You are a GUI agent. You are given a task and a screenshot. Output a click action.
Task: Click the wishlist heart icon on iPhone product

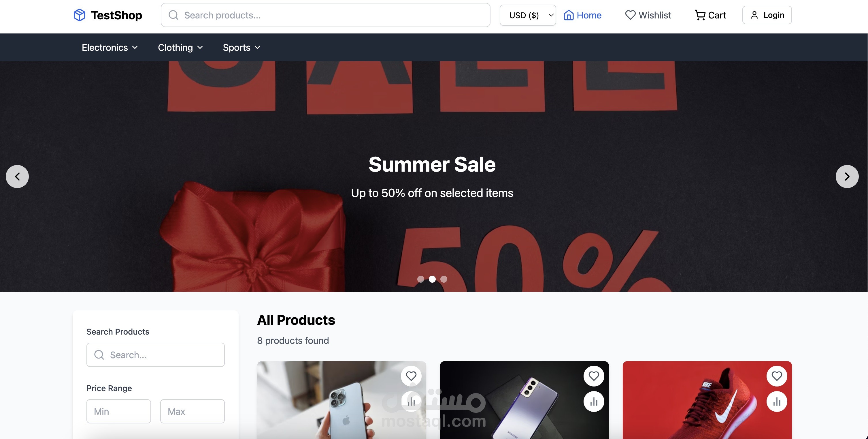(x=410, y=376)
